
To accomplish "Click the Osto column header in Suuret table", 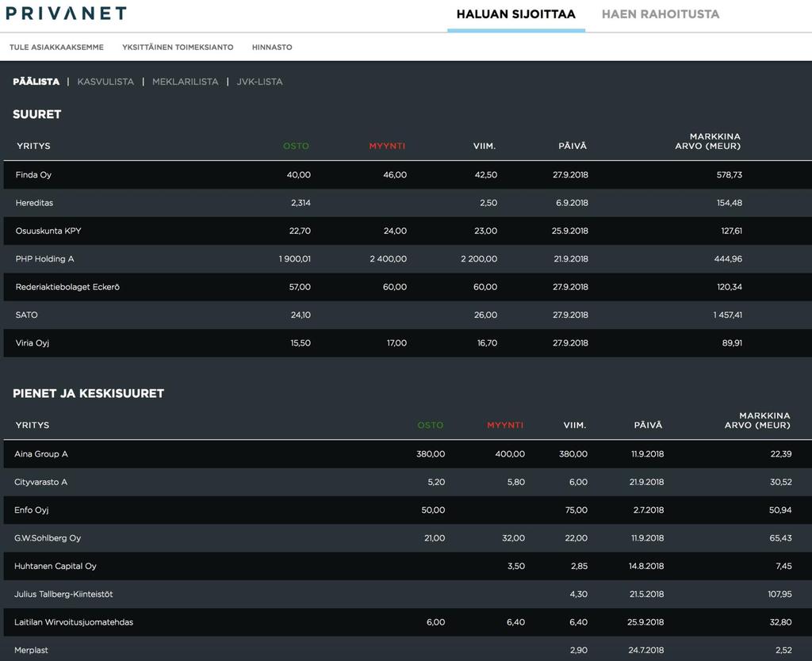I will [296, 146].
